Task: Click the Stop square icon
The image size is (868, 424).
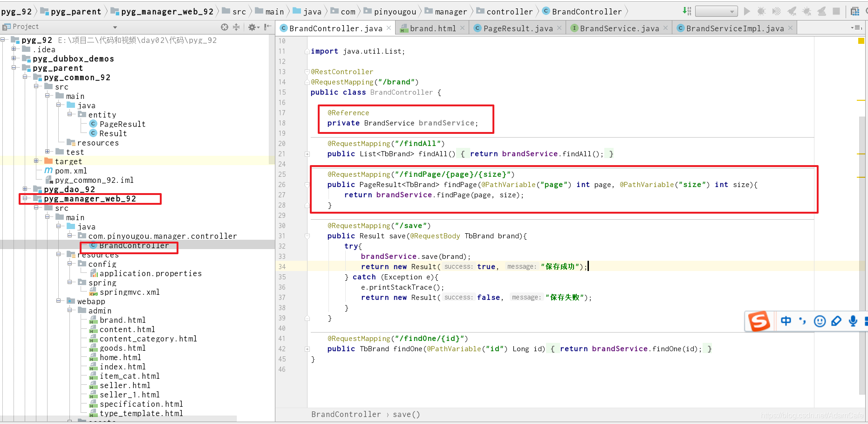Action: [x=836, y=11]
